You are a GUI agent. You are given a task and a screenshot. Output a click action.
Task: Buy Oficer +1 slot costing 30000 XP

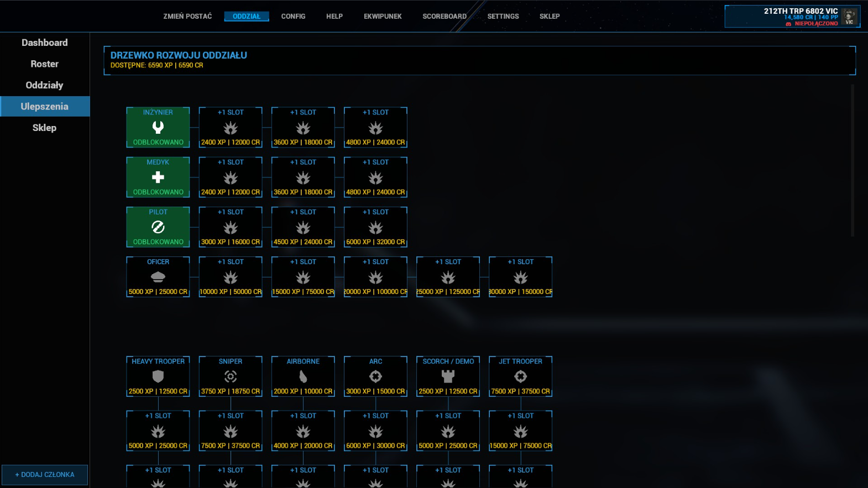[521, 276]
